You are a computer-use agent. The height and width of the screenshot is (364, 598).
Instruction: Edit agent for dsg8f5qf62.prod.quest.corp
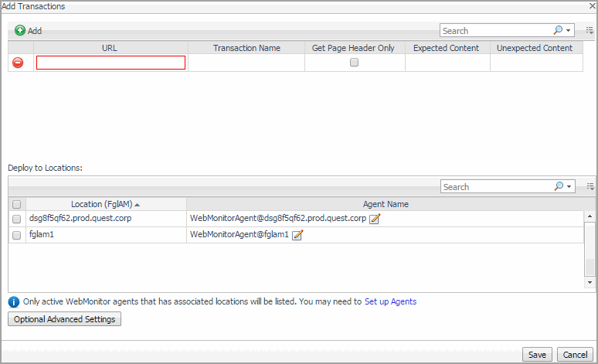click(x=375, y=219)
